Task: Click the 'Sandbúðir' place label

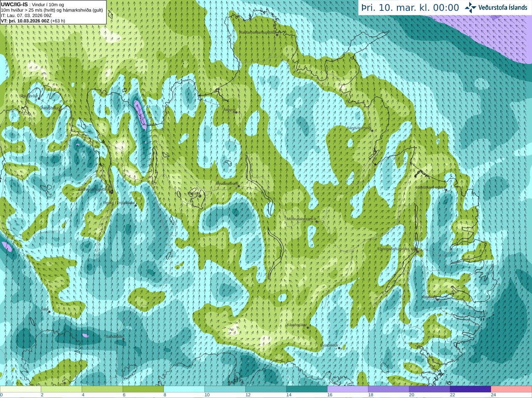Action: coord(115,337)
